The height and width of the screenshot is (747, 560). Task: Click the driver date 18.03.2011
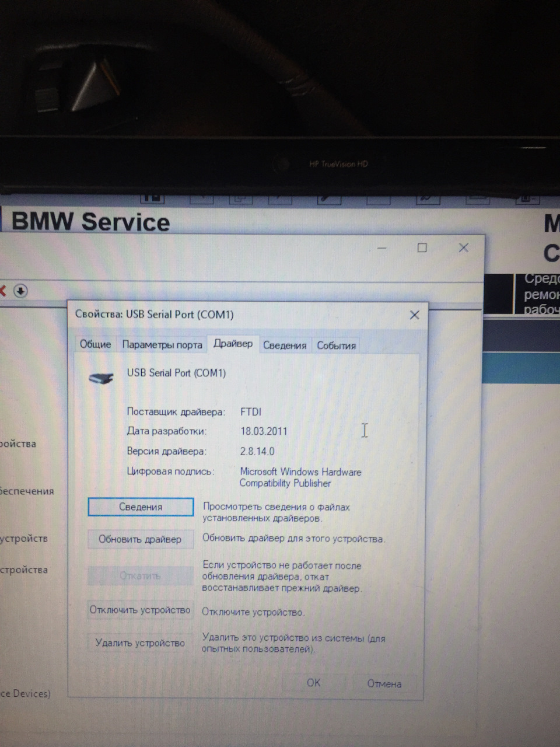tap(264, 431)
